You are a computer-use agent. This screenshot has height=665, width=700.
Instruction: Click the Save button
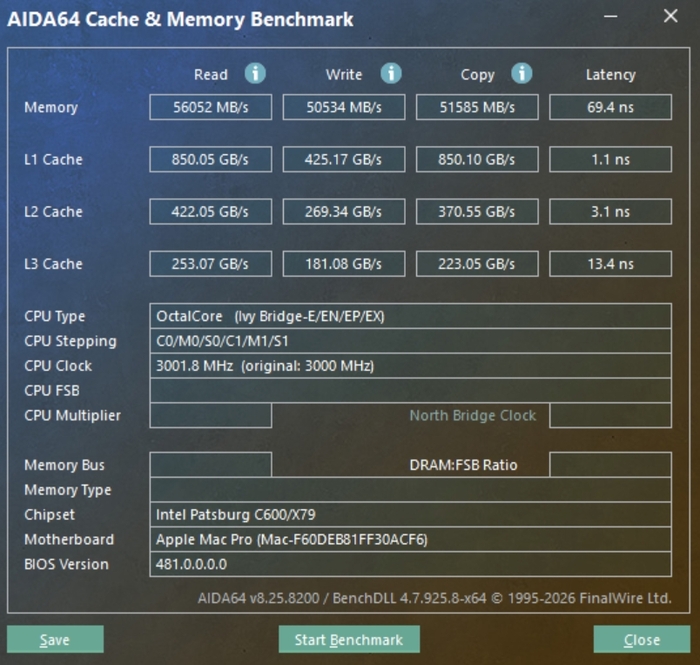point(55,640)
